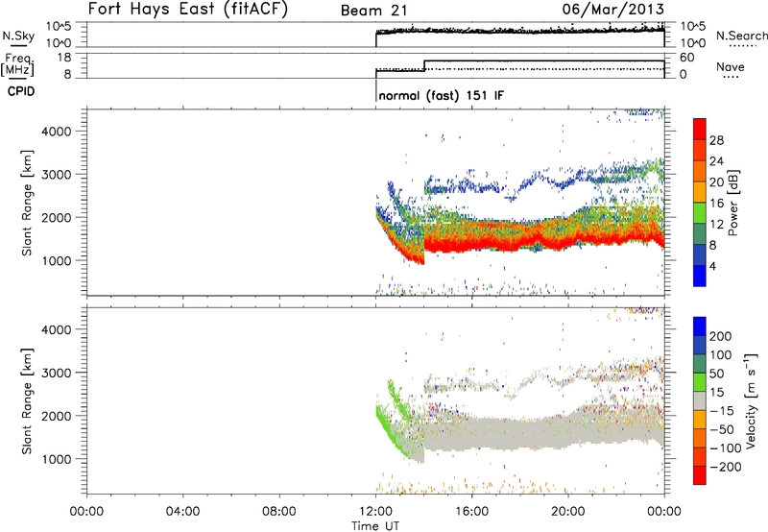Click the 'Power [dB]' colorbar label
The height and width of the screenshot is (532, 768).
pos(733,203)
